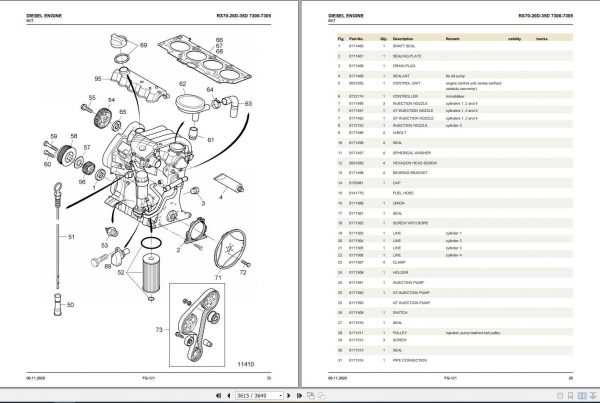The height and width of the screenshot is (403, 600).
Task: Select the SHAFT SEAL description
Action: (x=404, y=46)
